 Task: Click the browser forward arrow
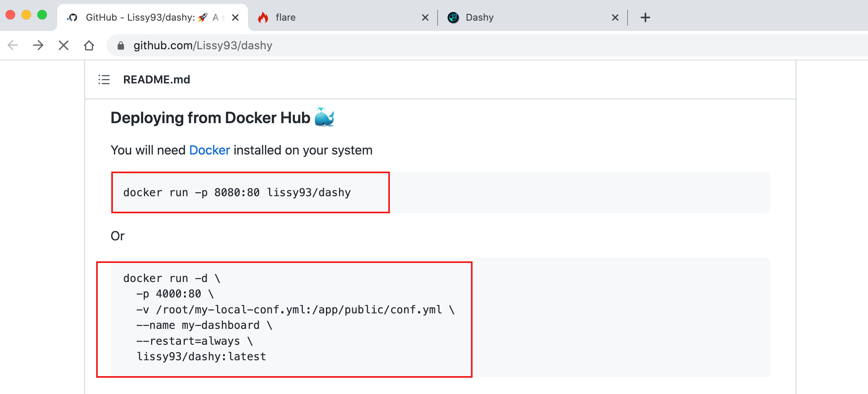click(38, 45)
